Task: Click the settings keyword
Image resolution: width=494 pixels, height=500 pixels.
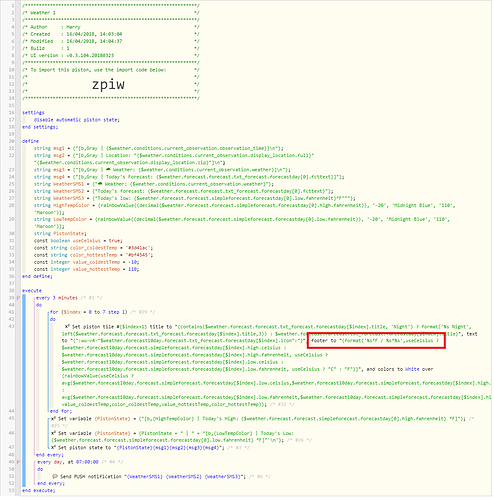Action: 33,113
